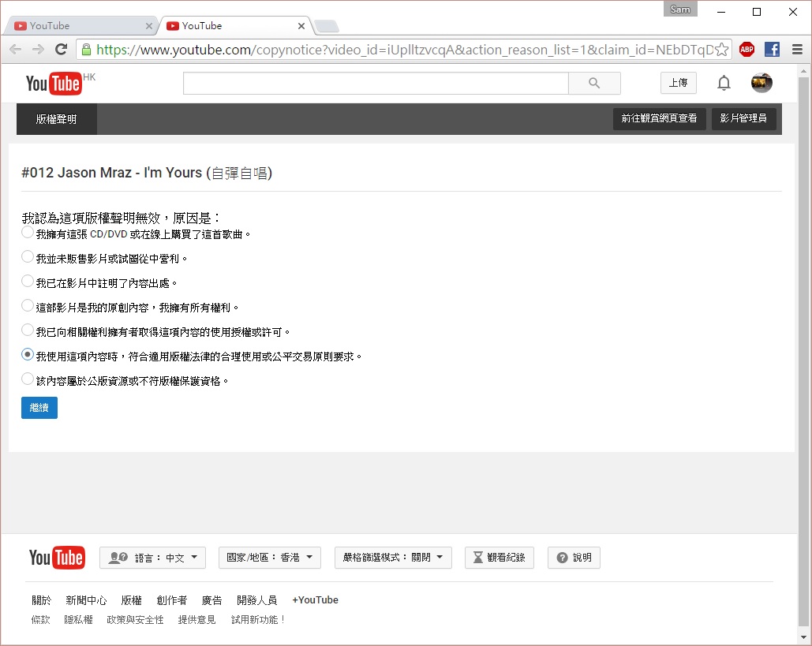Open the 語言: 中文 dropdown
This screenshot has width=812, height=646.
pyautogui.click(x=153, y=558)
